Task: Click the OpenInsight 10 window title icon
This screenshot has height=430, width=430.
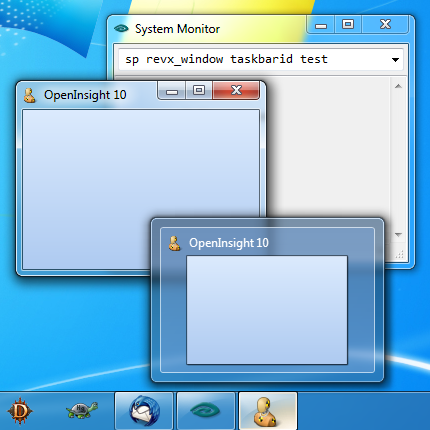Action: click(x=30, y=95)
